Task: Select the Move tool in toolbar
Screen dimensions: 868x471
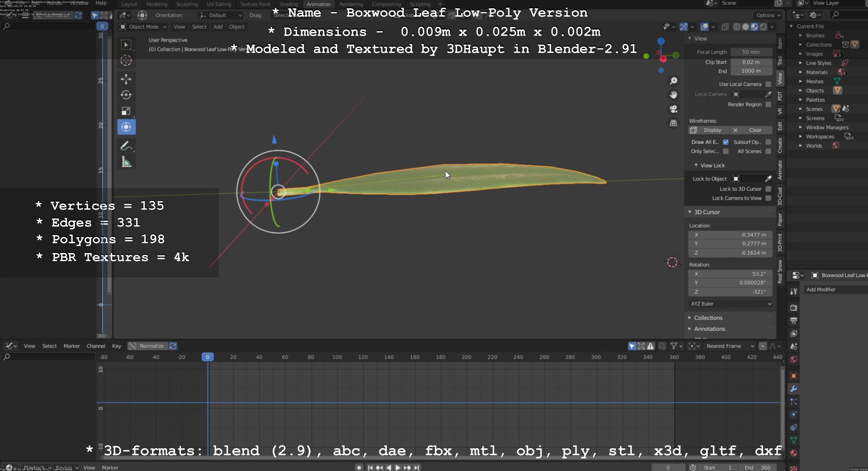Action: click(126, 79)
